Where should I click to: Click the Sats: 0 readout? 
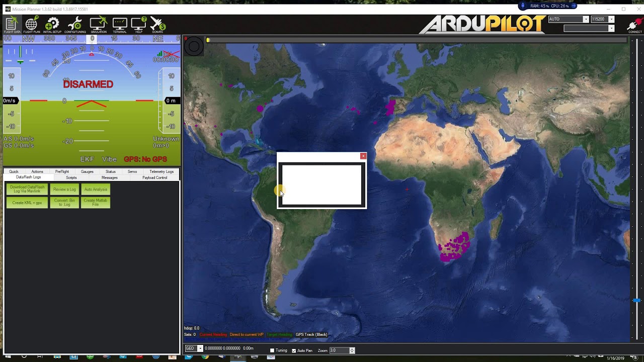click(190, 334)
